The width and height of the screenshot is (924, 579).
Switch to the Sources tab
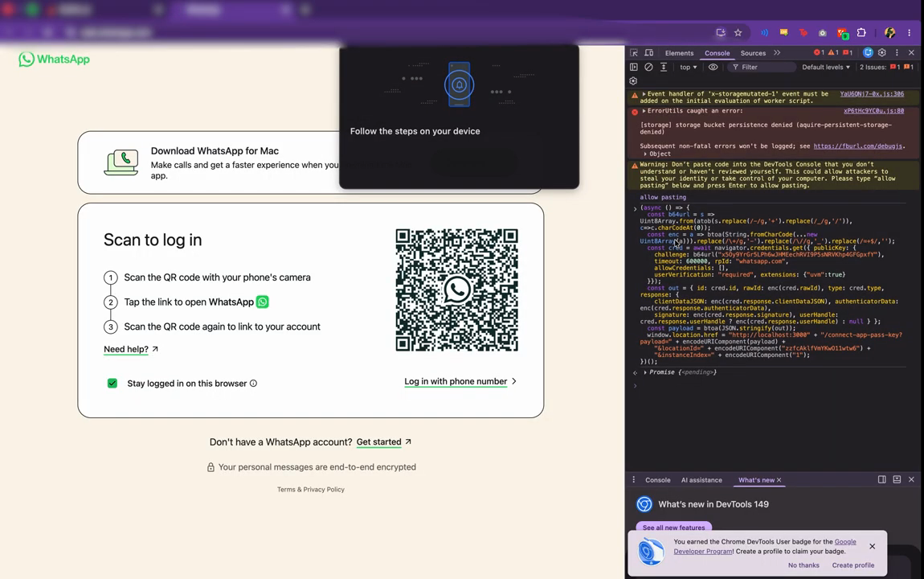pos(753,53)
